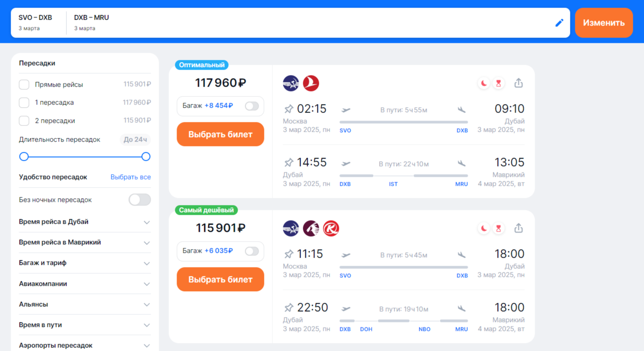Expand the Авиакомпании filter section

click(x=85, y=284)
